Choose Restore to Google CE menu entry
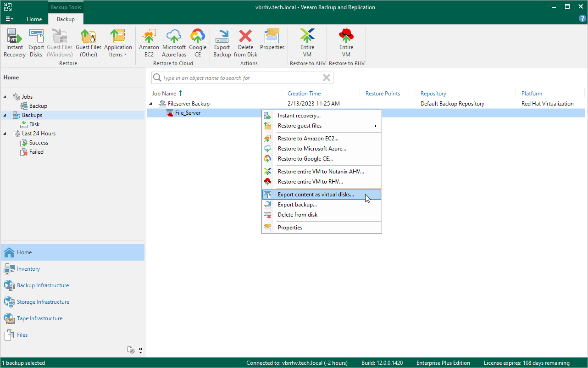Screen dimensions: 588x368 (322, 159)
